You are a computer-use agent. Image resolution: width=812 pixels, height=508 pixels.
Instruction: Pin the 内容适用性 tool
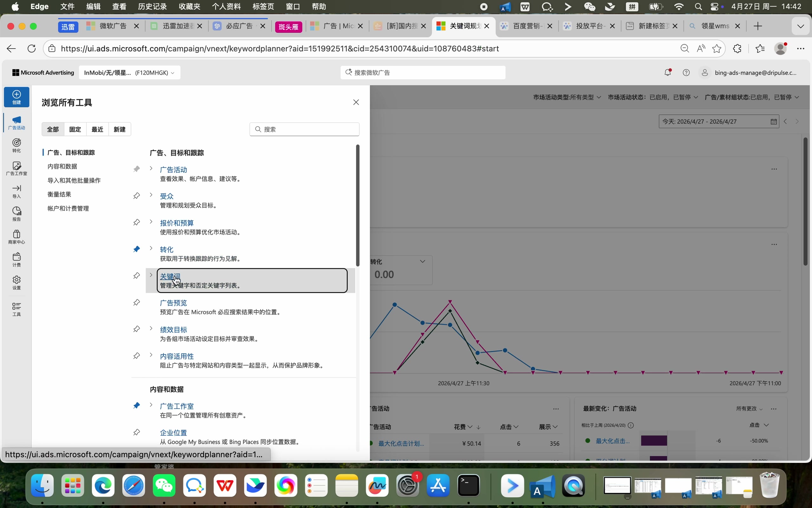pos(137,356)
